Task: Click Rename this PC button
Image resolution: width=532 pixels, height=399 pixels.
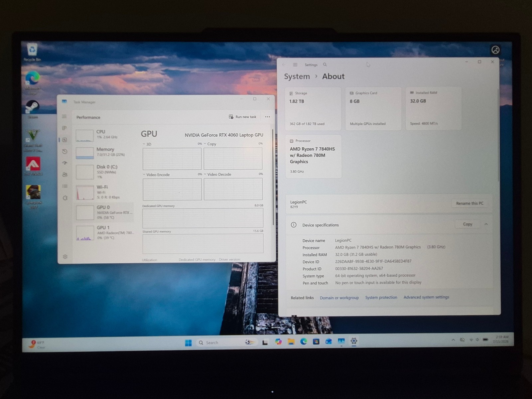Action: coord(469,203)
